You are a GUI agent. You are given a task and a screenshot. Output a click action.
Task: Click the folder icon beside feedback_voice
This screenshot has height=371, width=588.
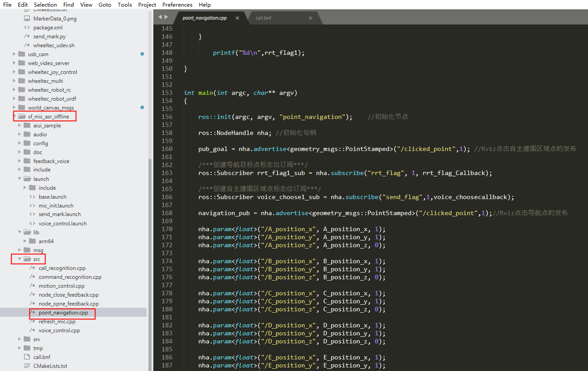(x=27, y=161)
